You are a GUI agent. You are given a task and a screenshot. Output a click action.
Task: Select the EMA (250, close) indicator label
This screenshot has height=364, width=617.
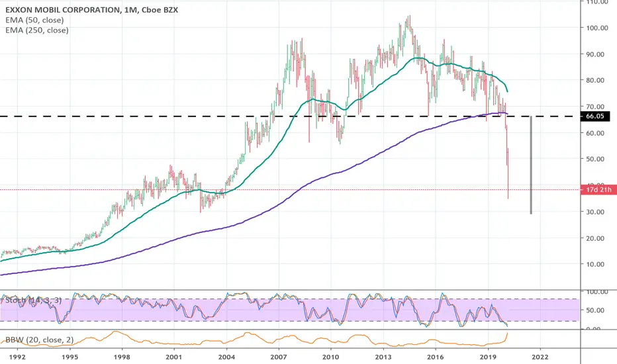pos(37,30)
